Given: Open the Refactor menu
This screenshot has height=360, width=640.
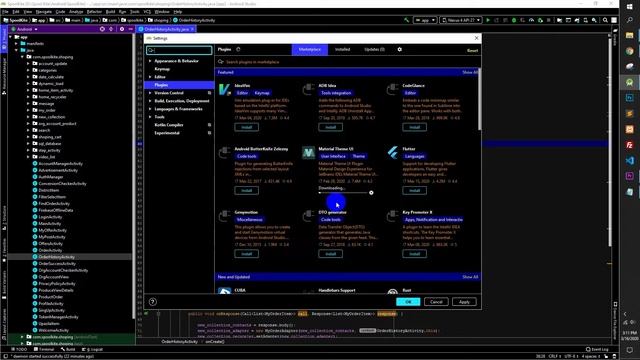Looking at the screenshot, I should tap(94, 12).
